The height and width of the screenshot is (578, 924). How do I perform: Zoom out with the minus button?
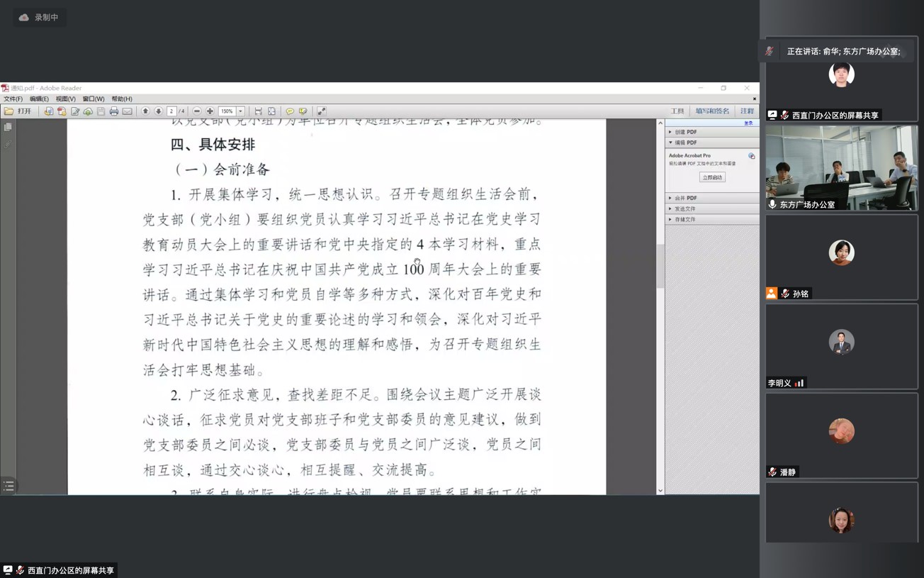point(197,111)
